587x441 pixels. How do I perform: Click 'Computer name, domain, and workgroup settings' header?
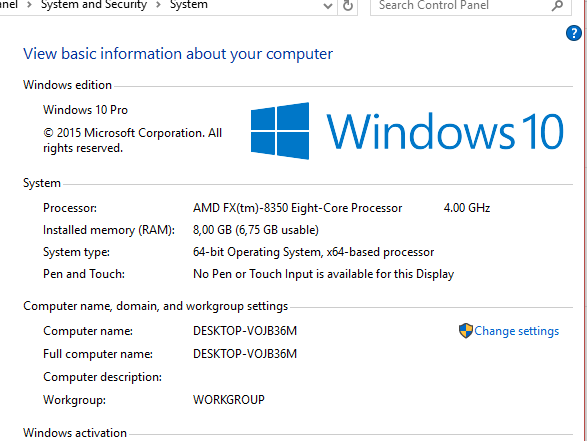pyautogui.click(x=156, y=306)
